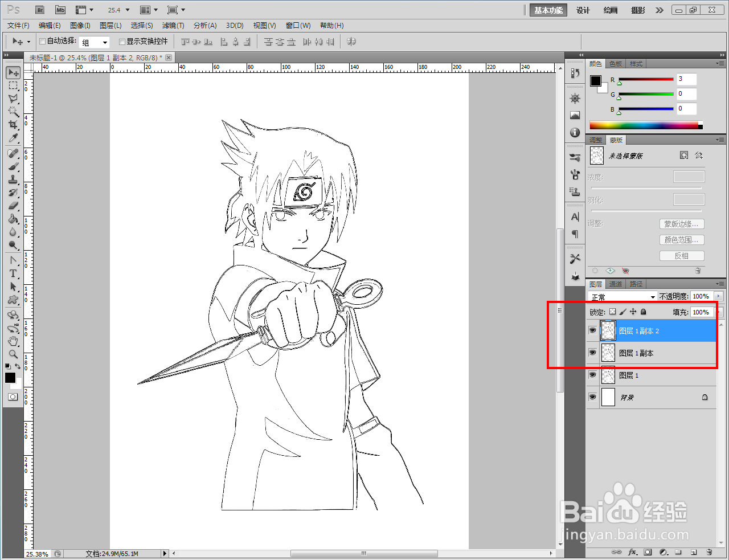This screenshot has width=729, height=560.
Task: Select the Eyedropper tool
Action: [x=13, y=138]
